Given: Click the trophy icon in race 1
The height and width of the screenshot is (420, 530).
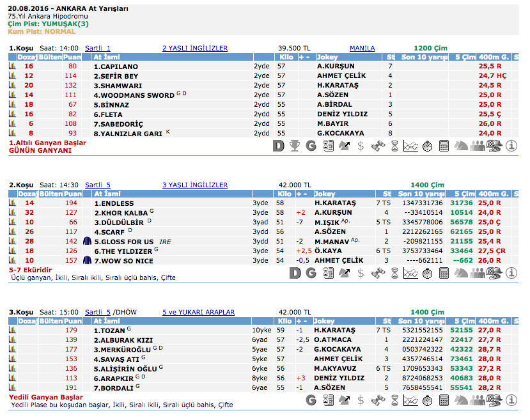Looking at the screenshot, I should point(294,146).
